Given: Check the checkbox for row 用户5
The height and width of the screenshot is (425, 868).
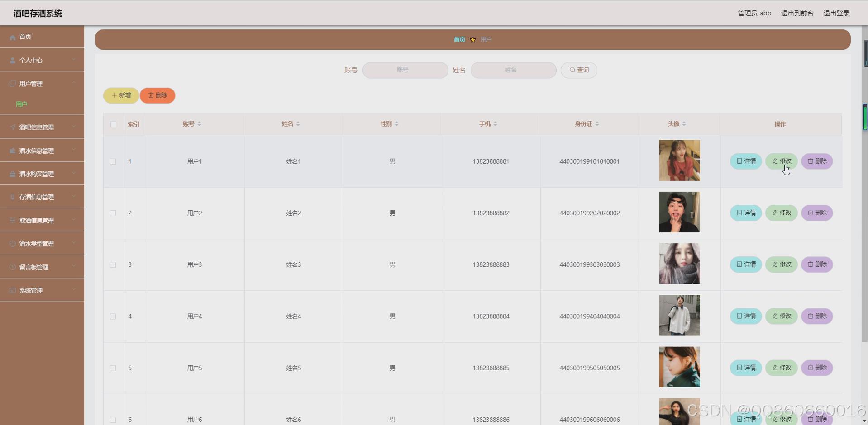Looking at the screenshot, I should click(113, 368).
